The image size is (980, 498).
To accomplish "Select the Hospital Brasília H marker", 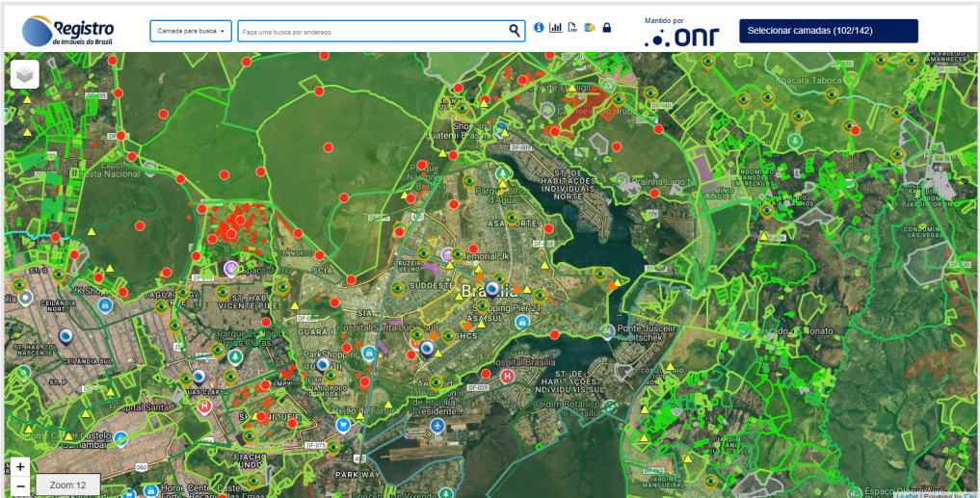I will [508, 377].
